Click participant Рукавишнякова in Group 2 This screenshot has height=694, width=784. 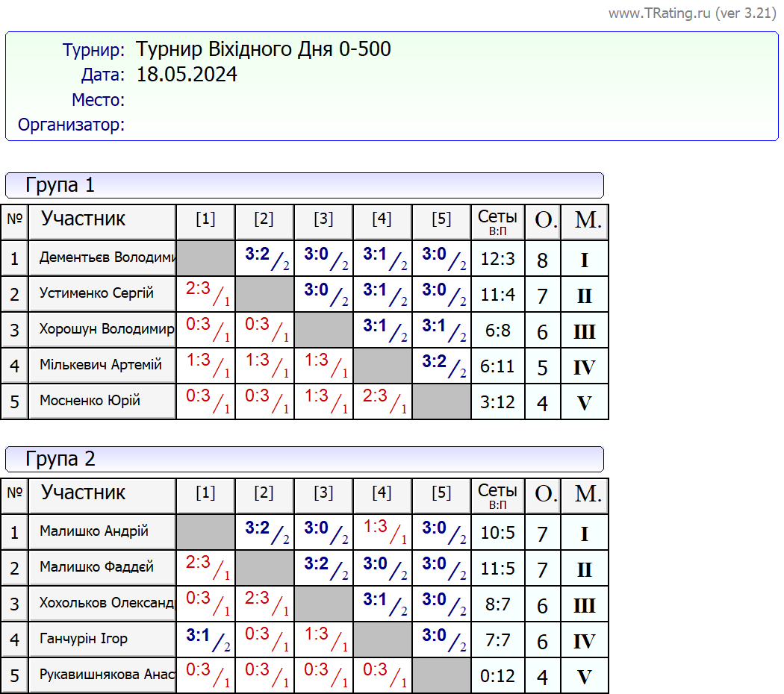[x=107, y=675]
